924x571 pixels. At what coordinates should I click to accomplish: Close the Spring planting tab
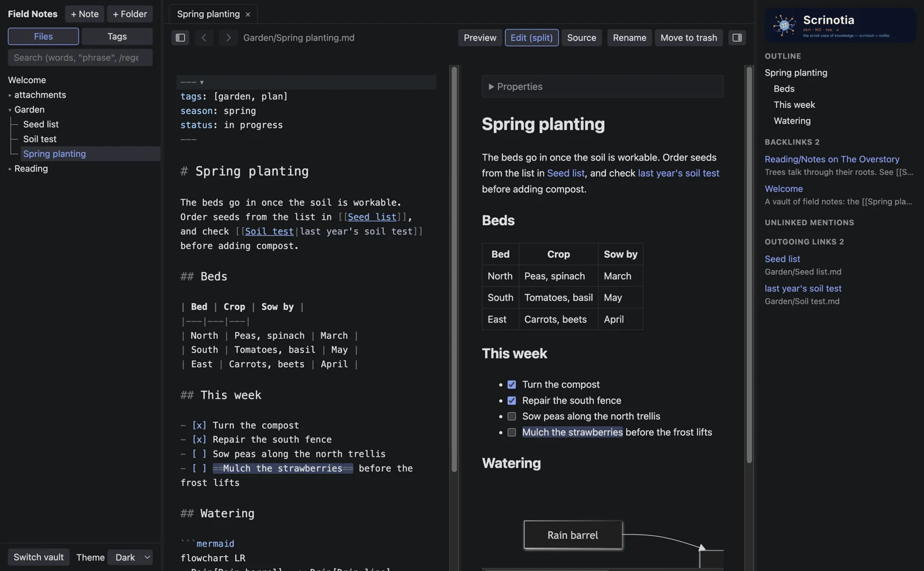coord(248,14)
